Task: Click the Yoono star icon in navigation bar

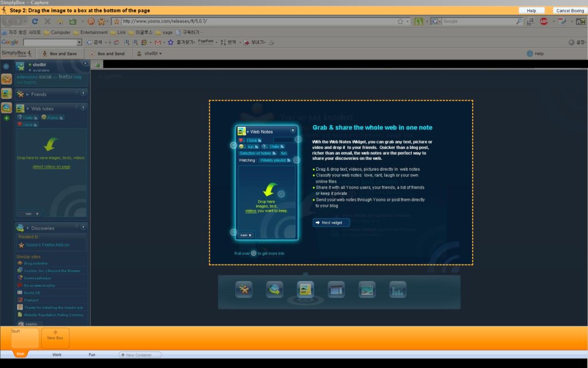Action: [101, 21]
